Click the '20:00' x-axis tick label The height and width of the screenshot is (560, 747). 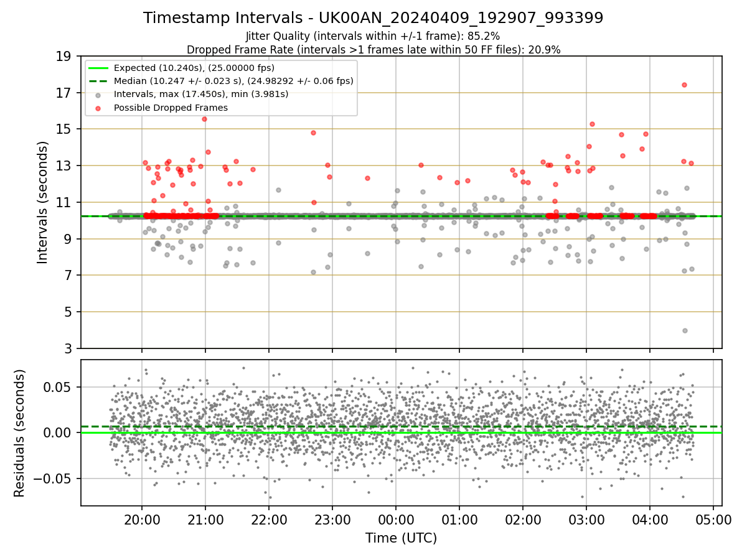[142, 520]
